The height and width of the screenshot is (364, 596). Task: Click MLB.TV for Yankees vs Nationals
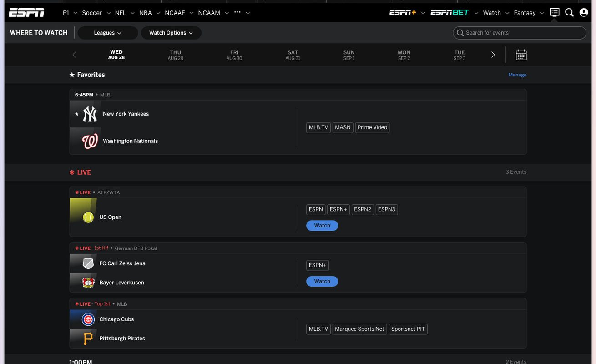point(318,128)
